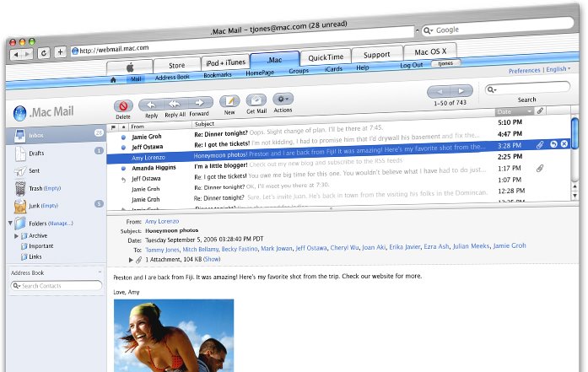Open the QuickTime tab
588x372 pixels.
point(326,57)
